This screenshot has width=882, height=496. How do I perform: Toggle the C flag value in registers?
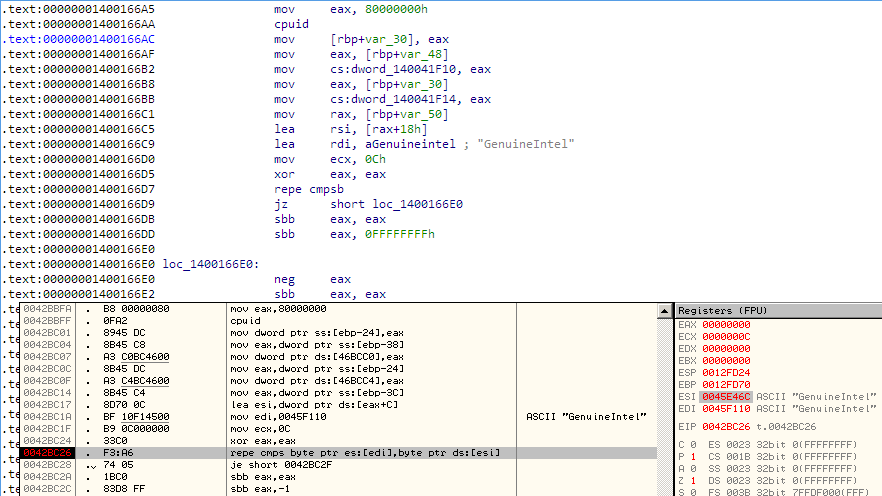694,443
